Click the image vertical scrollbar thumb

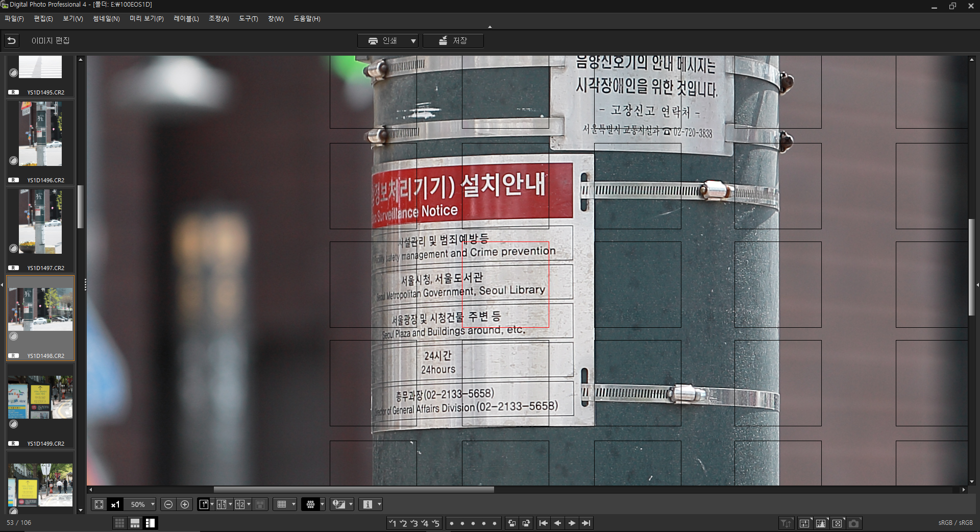coord(972,268)
